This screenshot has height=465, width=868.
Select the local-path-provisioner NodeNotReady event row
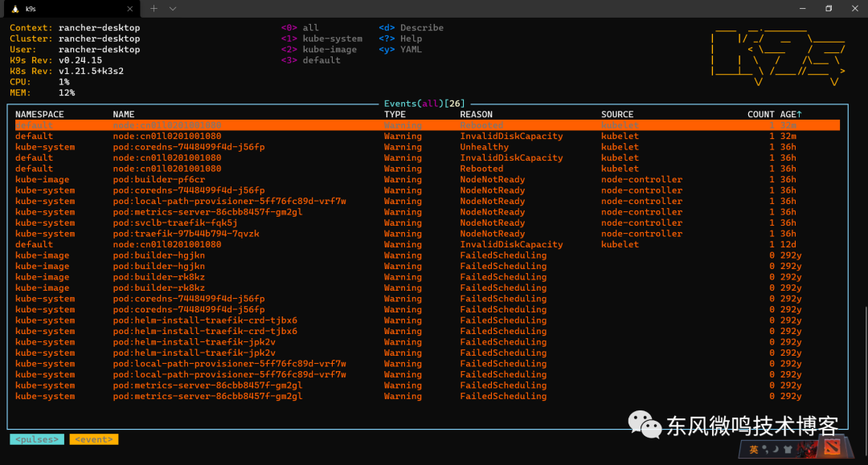[x=427, y=202]
